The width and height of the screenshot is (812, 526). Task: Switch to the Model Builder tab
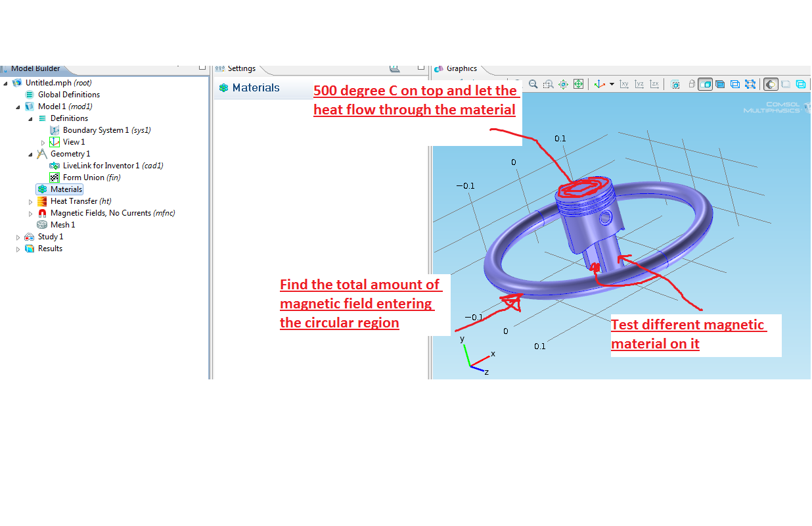click(35, 68)
